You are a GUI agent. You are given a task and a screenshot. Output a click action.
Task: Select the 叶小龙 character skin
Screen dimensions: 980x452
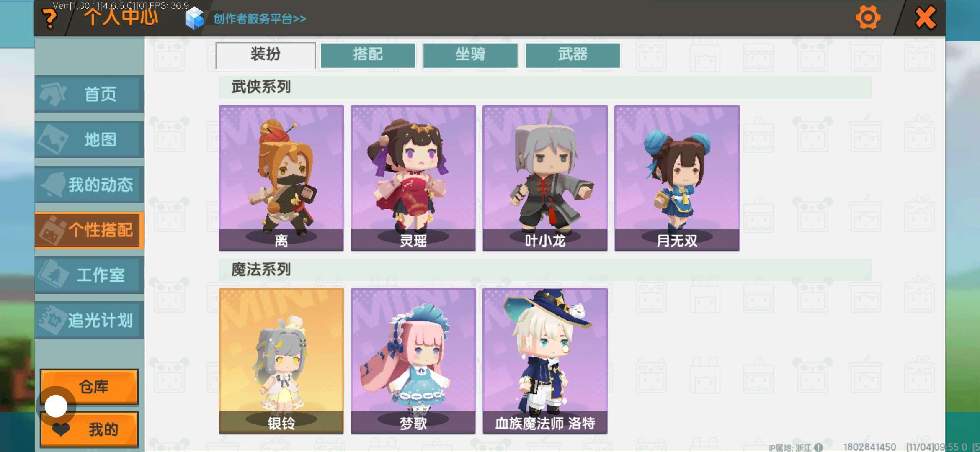click(545, 178)
